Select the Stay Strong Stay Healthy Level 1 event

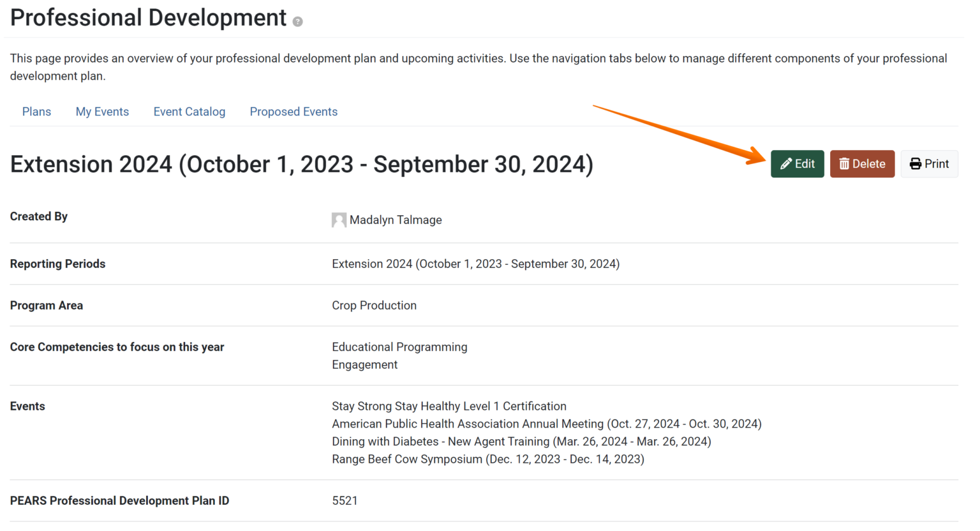point(449,406)
